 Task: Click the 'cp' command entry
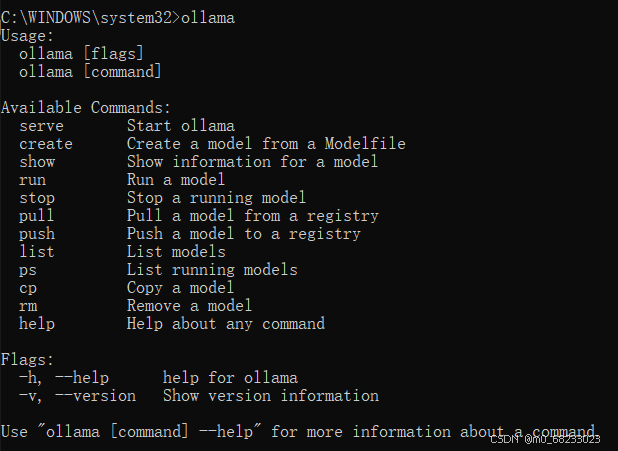[x=28, y=288]
